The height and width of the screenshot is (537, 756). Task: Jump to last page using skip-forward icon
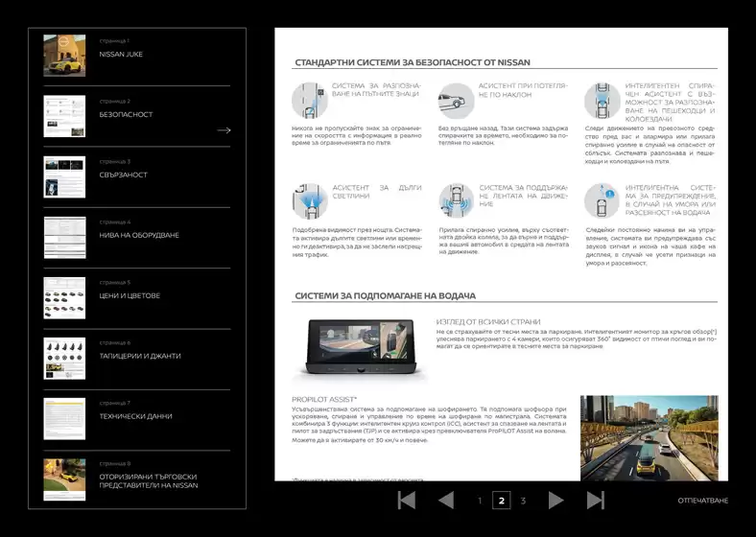[595, 501]
